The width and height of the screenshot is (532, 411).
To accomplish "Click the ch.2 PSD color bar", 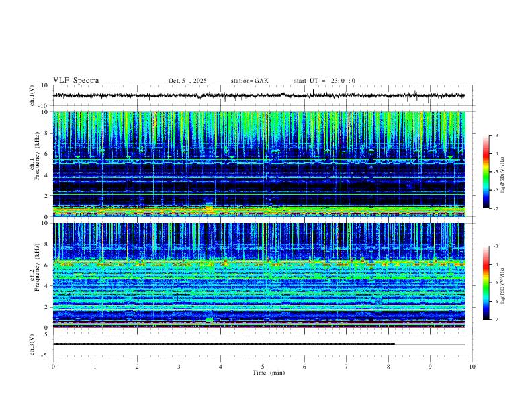I will tap(486, 283).
